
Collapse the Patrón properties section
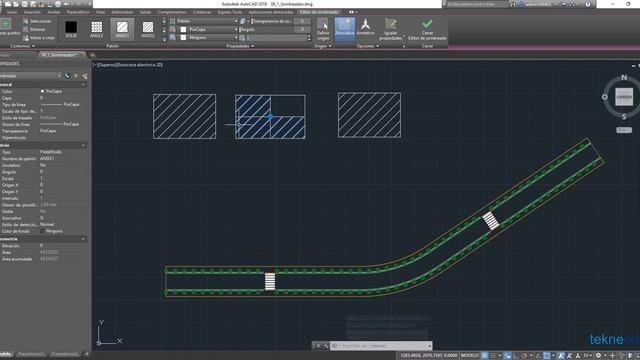(x=83, y=145)
